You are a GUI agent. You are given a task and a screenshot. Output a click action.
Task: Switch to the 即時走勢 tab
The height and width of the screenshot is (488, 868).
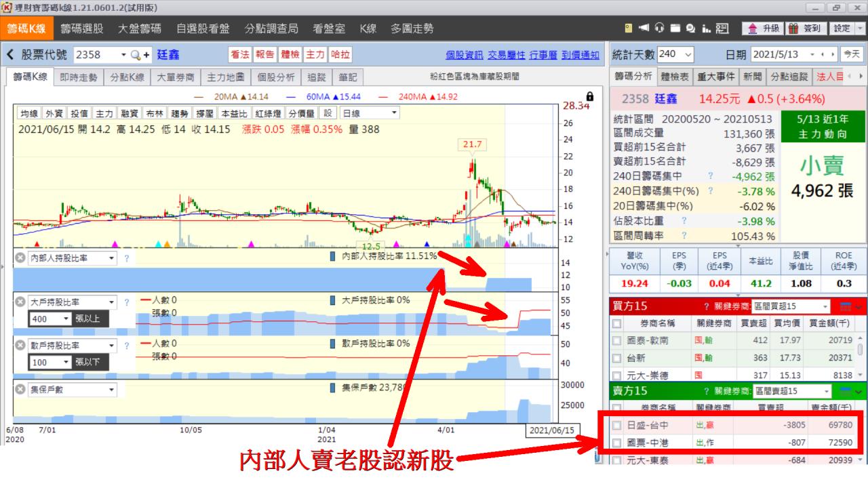tap(78, 77)
